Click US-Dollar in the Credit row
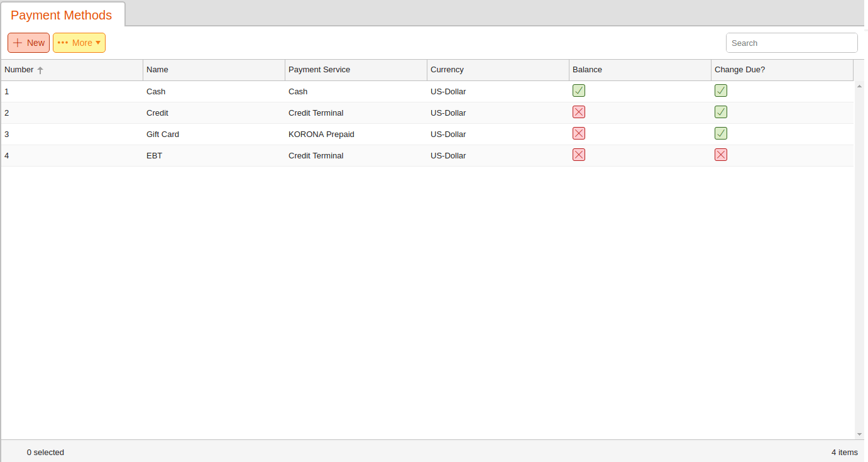Image resolution: width=868 pixels, height=462 pixels. 448,113
